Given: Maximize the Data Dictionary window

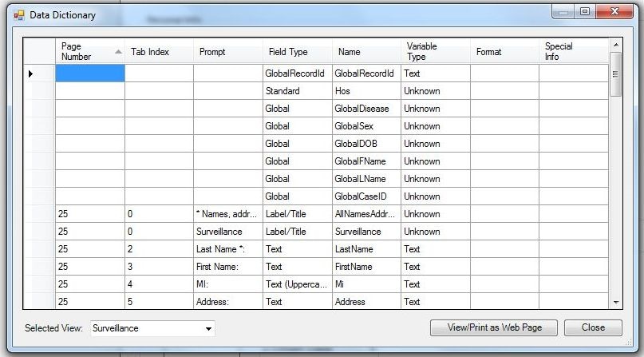Looking at the screenshot, I should coord(585,12).
